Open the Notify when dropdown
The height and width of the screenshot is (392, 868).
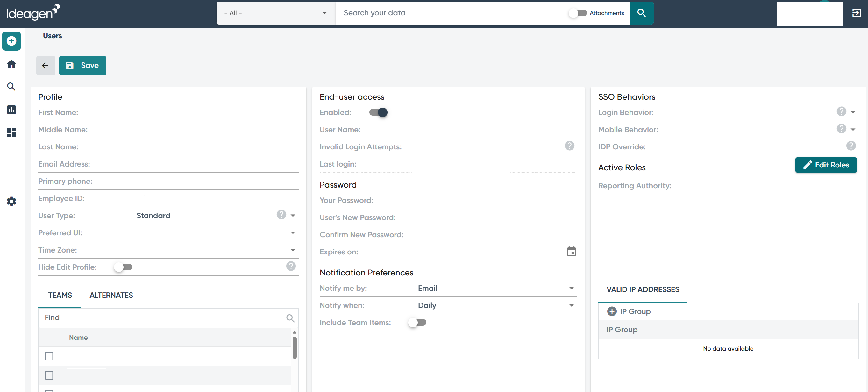pyautogui.click(x=571, y=305)
